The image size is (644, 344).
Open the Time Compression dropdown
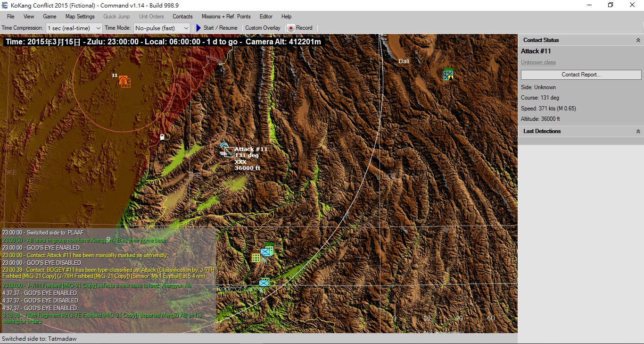pos(74,28)
